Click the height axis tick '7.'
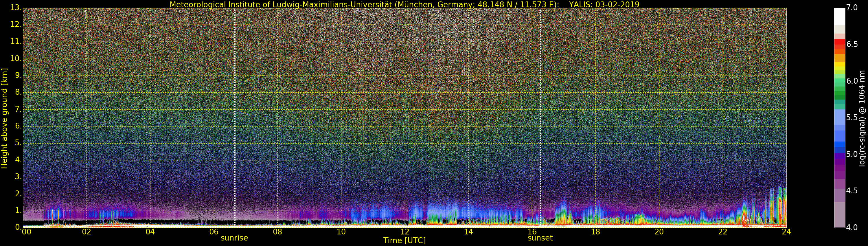Viewport: 868px width, 246px height. (x=19, y=109)
